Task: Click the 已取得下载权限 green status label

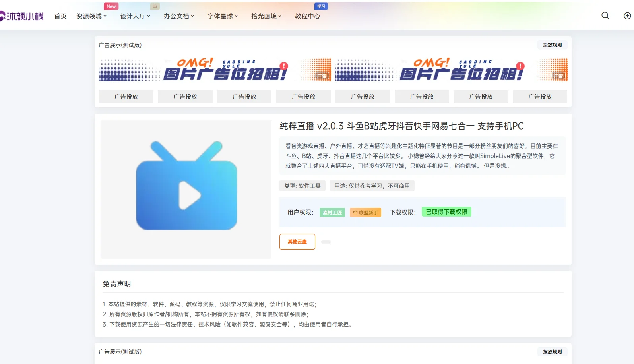Action: click(446, 212)
